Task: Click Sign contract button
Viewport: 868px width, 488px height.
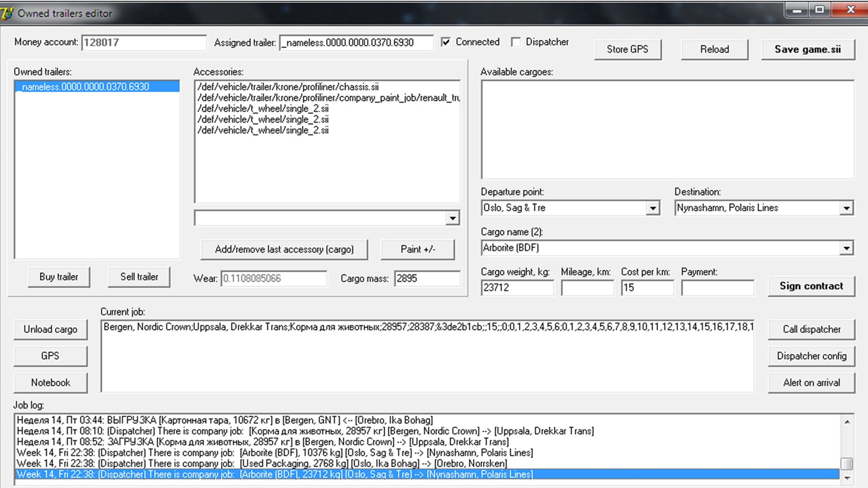Action: [811, 286]
